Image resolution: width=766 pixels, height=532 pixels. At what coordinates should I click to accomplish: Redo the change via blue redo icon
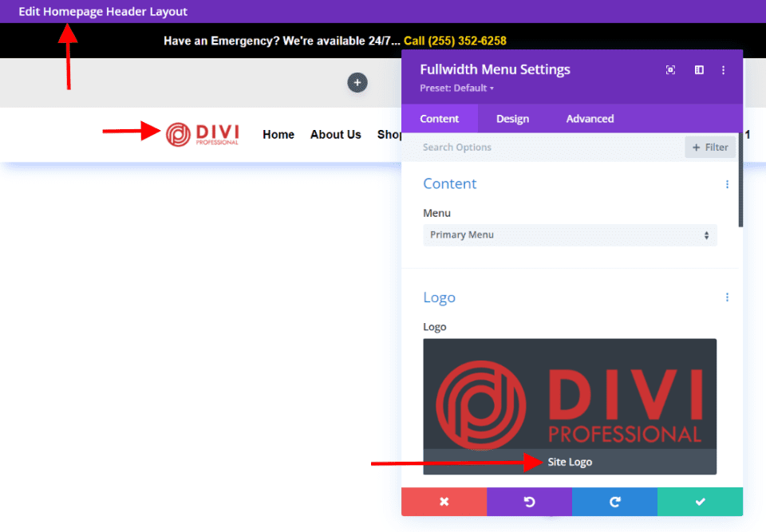coord(614,502)
